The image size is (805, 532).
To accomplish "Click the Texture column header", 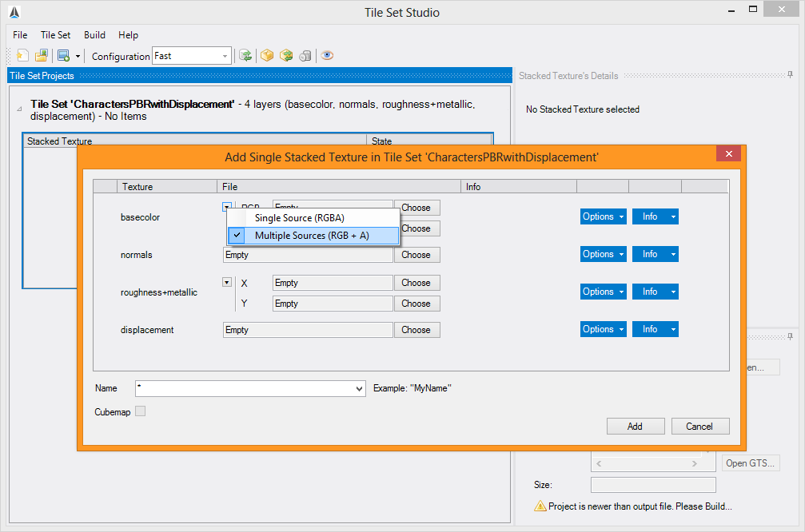I will pyautogui.click(x=167, y=186).
